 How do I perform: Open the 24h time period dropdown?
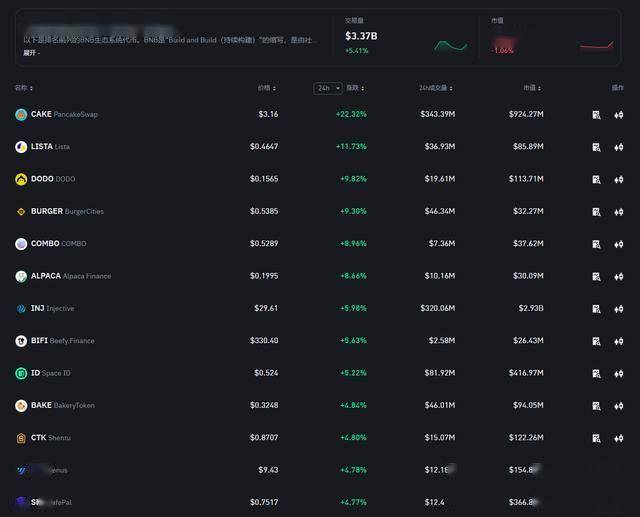[328, 88]
